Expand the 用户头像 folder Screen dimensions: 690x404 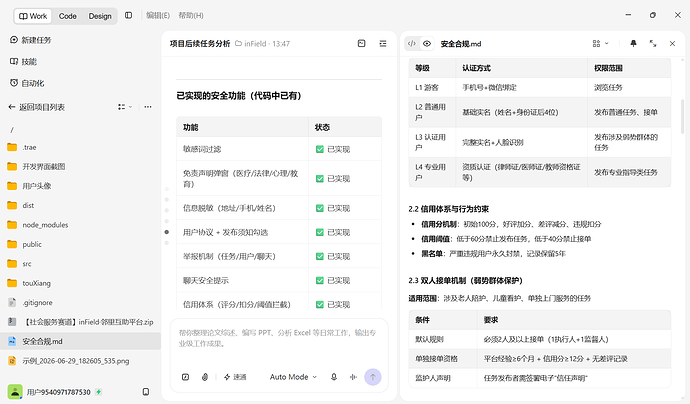pos(80,186)
